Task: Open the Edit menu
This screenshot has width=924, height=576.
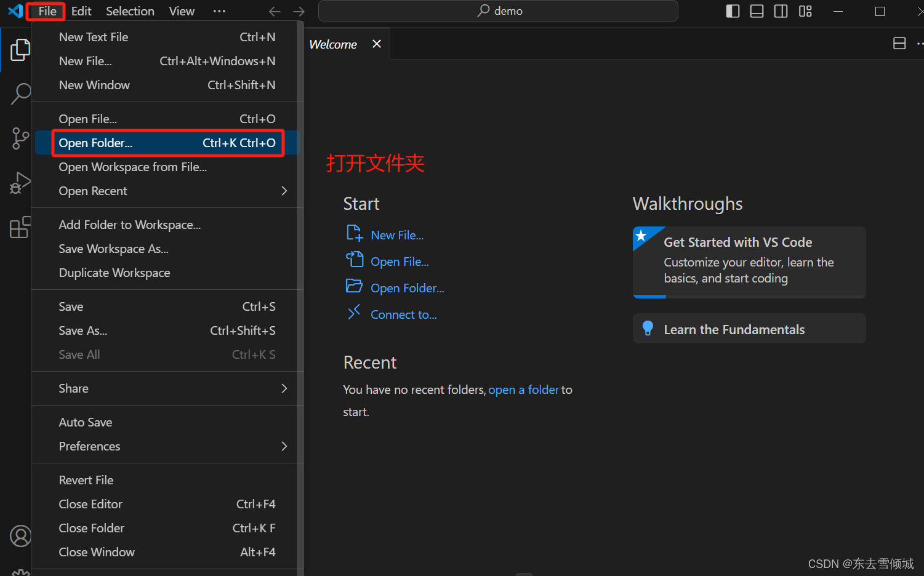Action: (x=81, y=11)
